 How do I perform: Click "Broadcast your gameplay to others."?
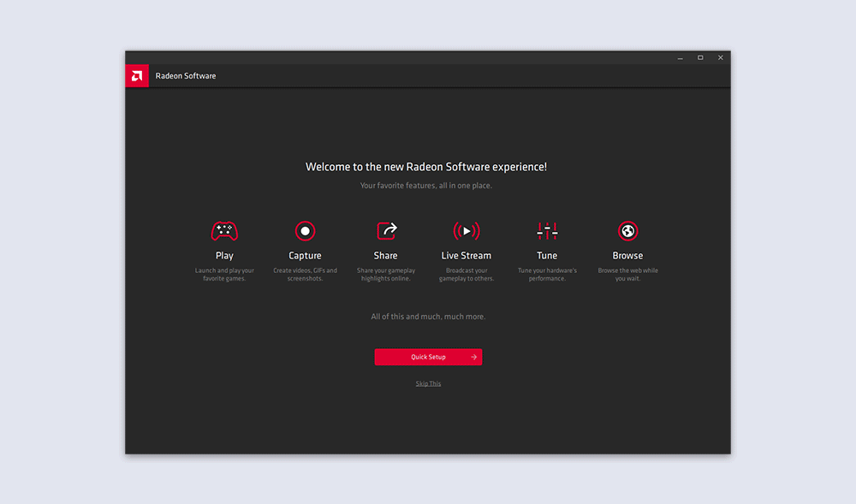pyautogui.click(x=467, y=275)
